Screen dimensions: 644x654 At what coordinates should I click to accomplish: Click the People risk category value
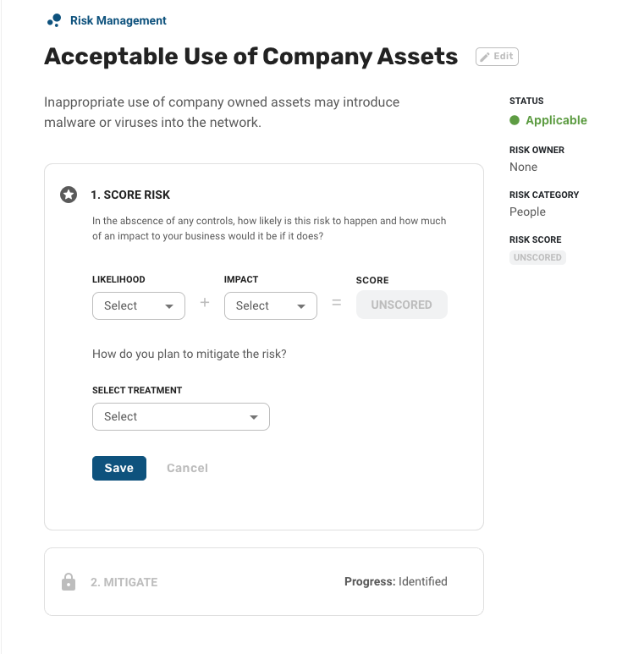click(527, 212)
